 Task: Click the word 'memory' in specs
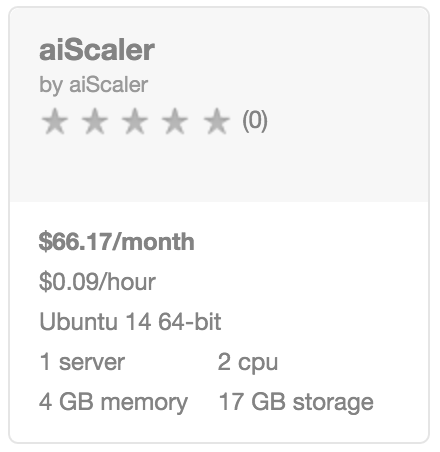click(x=144, y=404)
